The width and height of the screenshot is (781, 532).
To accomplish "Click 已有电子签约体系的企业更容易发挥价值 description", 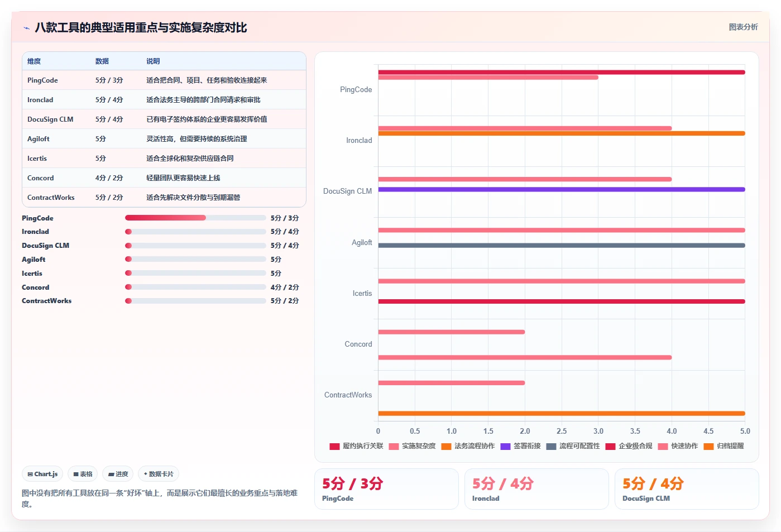I will pos(207,119).
